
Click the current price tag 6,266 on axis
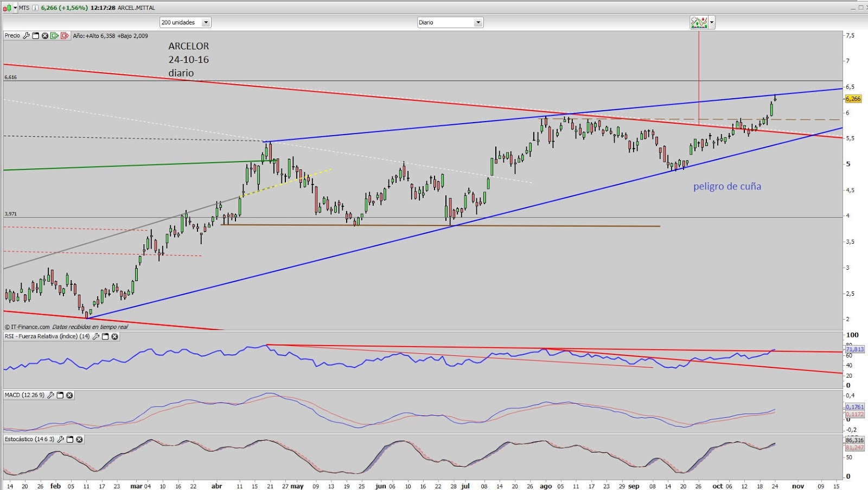pyautogui.click(x=853, y=99)
